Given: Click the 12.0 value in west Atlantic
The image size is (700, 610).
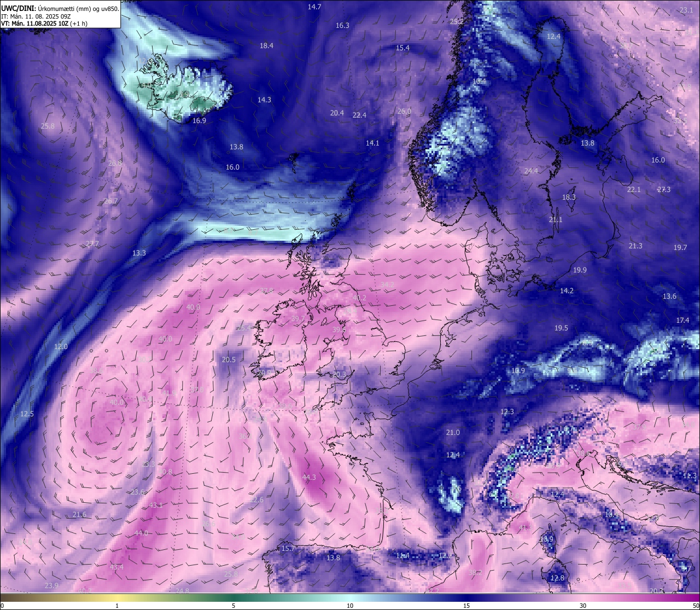Looking at the screenshot, I should (61, 347).
